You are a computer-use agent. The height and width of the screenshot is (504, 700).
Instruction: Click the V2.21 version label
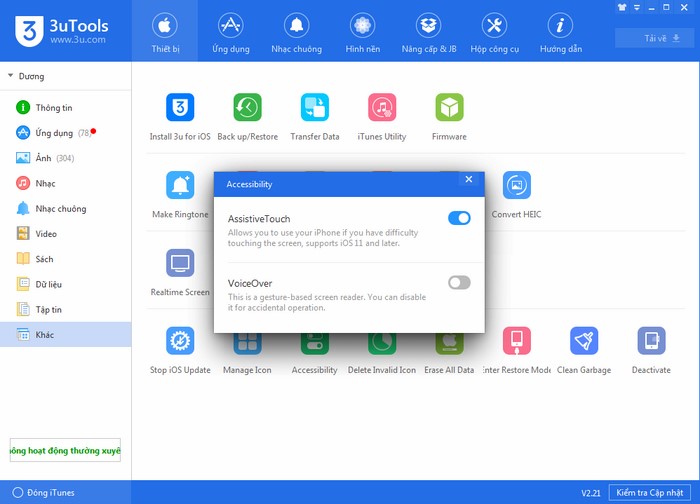click(591, 493)
